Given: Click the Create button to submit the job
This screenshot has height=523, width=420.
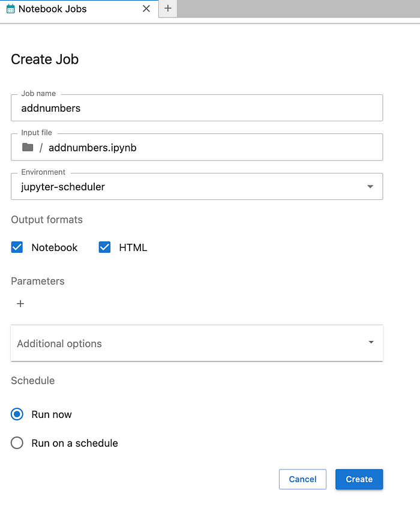Looking at the screenshot, I should [359, 479].
